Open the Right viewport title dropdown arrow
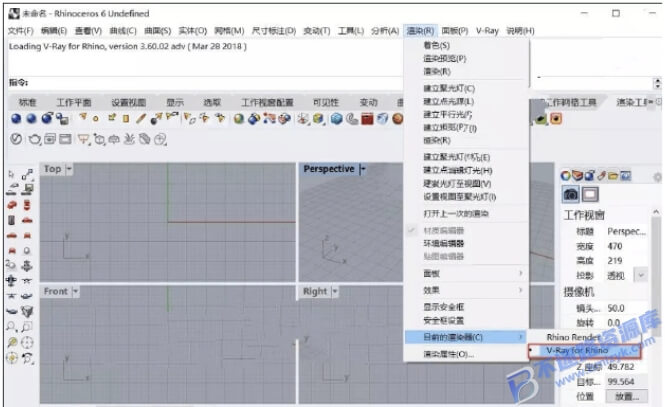This screenshot has height=407, width=665. point(335,292)
